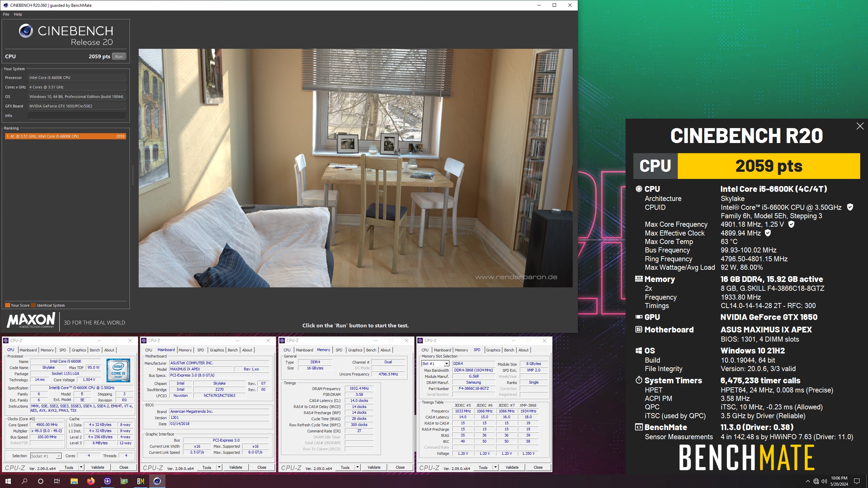
Task: Open Windows Search from the taskbar
Action: [x=24, y=481]
